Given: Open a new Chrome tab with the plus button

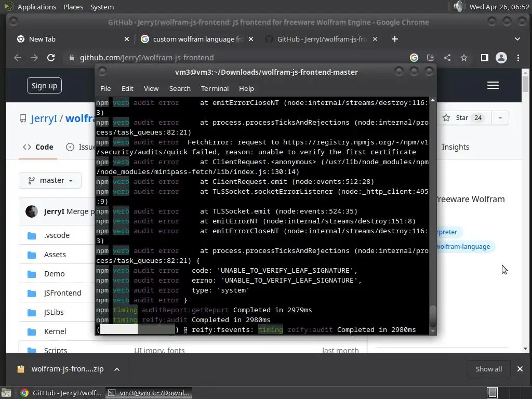Looking at the screenshot, I should coord(395,39).
